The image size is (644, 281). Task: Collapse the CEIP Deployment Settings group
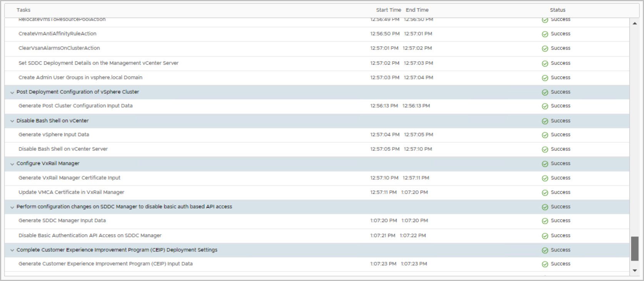coord(12,250)
